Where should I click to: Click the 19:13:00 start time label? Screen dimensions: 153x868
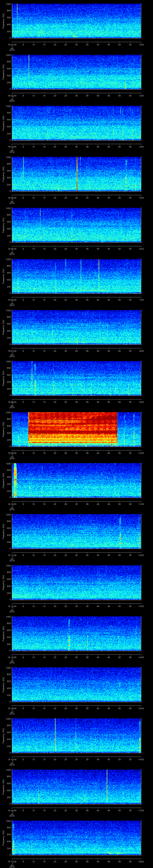point(12,657)
